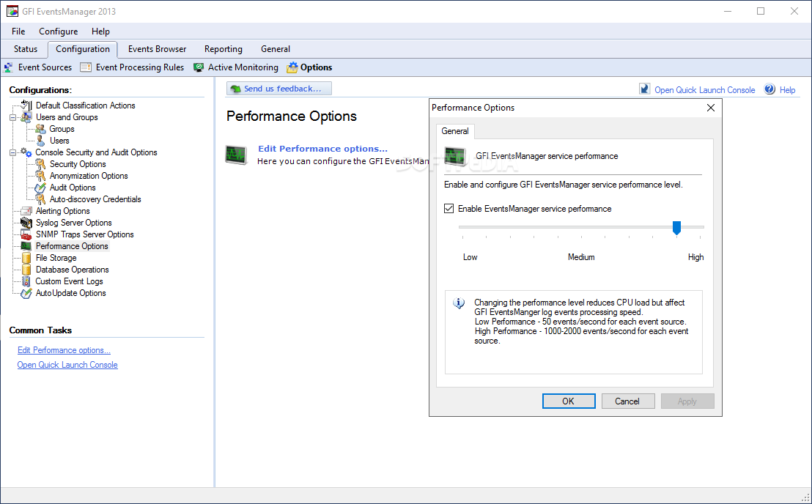Select File Storage tree item
The height and width of the screenshot is (504, 812).
56,258
